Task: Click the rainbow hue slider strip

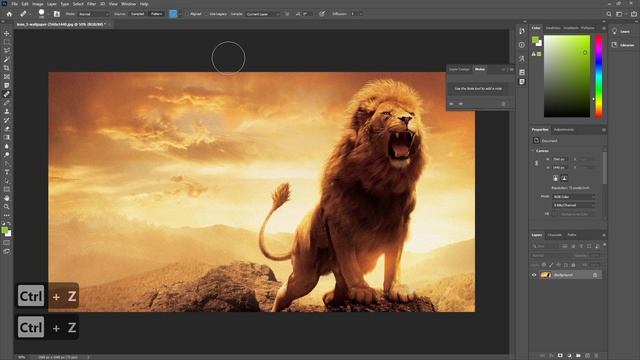Action: (x=599, y=76)
